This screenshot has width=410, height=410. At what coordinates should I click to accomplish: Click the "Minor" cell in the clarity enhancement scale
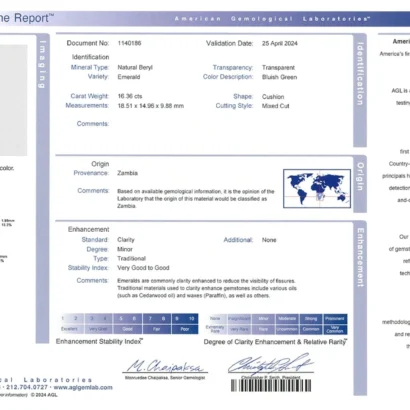263,319
